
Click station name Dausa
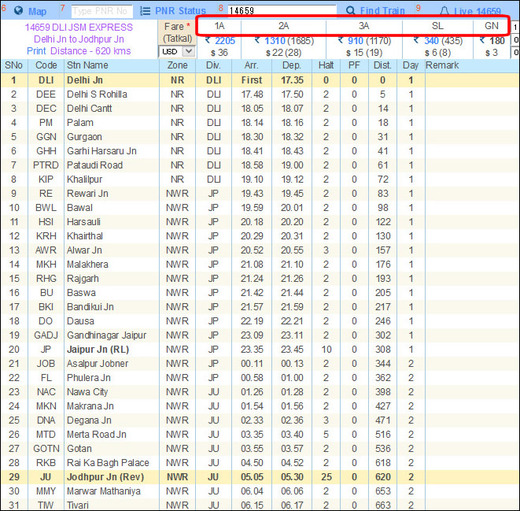pos(80,321)
